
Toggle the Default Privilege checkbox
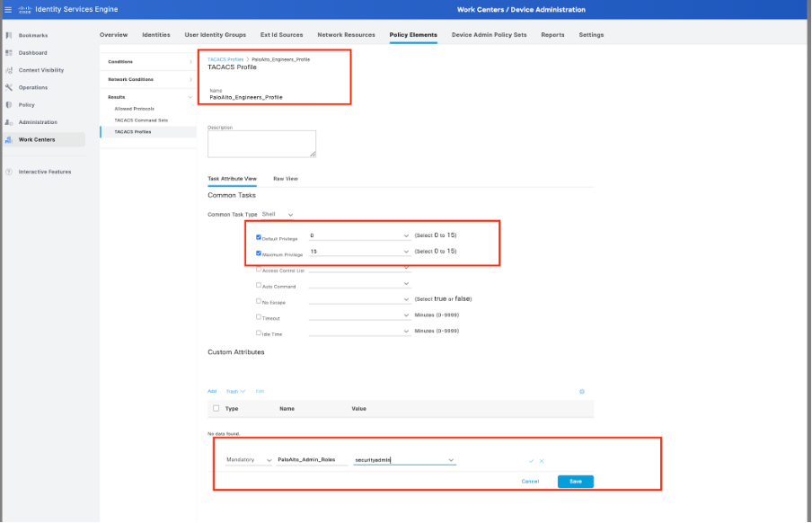tap(259, 237)
